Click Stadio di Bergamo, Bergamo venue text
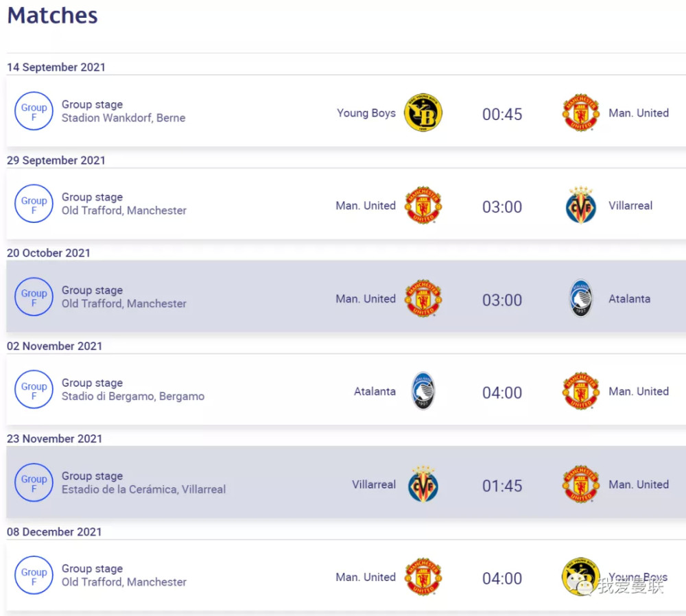 132,396
